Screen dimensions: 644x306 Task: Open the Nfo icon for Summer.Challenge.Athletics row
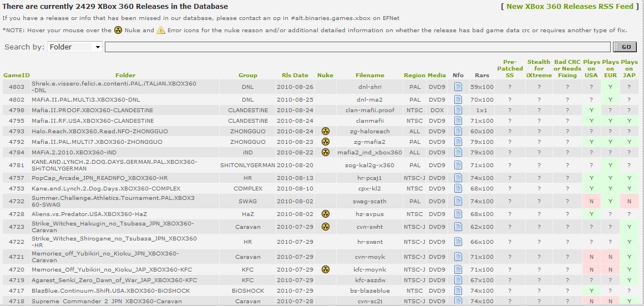(x=458, y=201)
